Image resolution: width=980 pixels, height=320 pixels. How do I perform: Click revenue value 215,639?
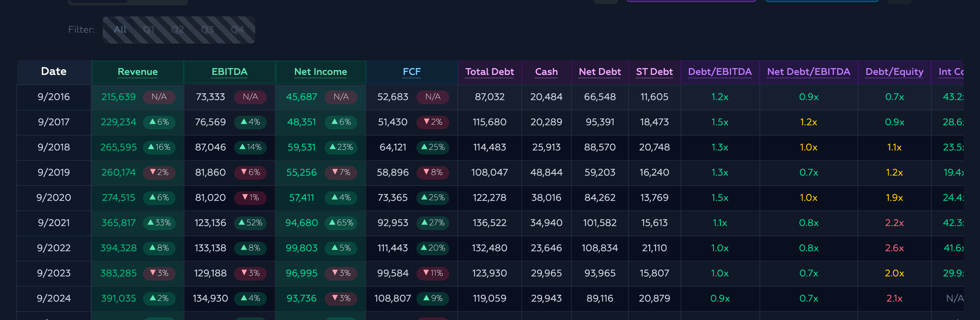point(118,97)
